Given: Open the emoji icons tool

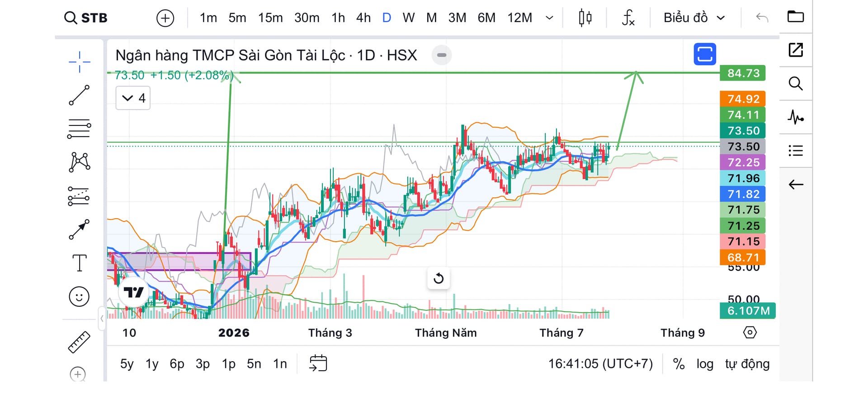Looking at the screenshot, I should click(x=79, y=297).
